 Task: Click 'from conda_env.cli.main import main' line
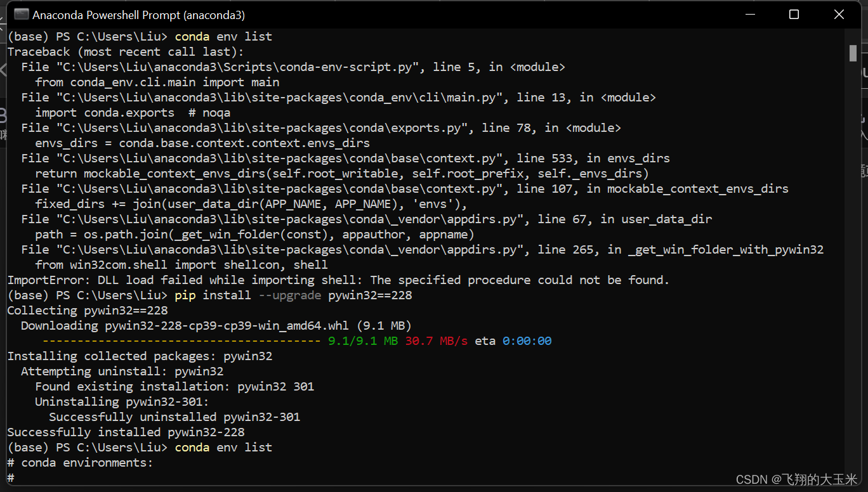[x=157, y=82]
